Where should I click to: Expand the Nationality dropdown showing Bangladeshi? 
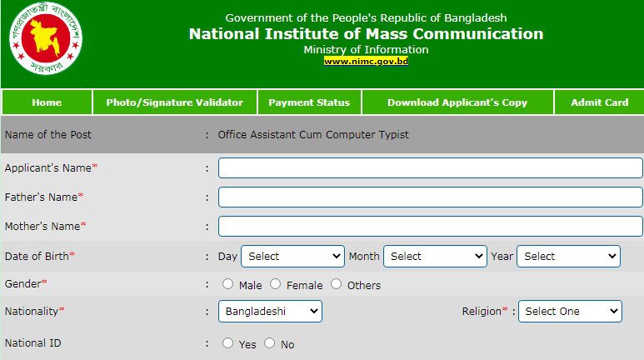270,312
